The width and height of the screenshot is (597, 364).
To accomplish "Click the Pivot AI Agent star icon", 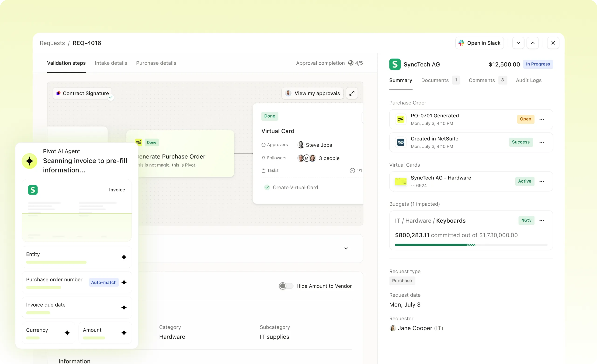I will pyautogui.click(x=30, y=161).
